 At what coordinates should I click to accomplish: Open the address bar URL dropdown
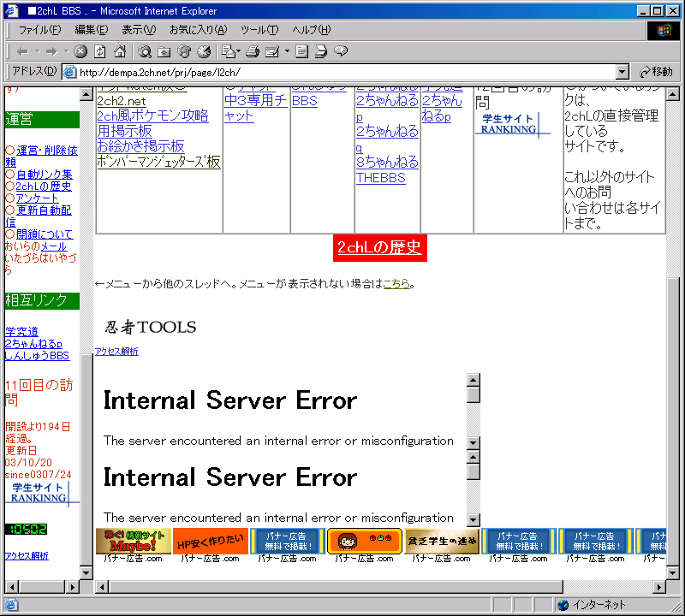coord(622,72)
